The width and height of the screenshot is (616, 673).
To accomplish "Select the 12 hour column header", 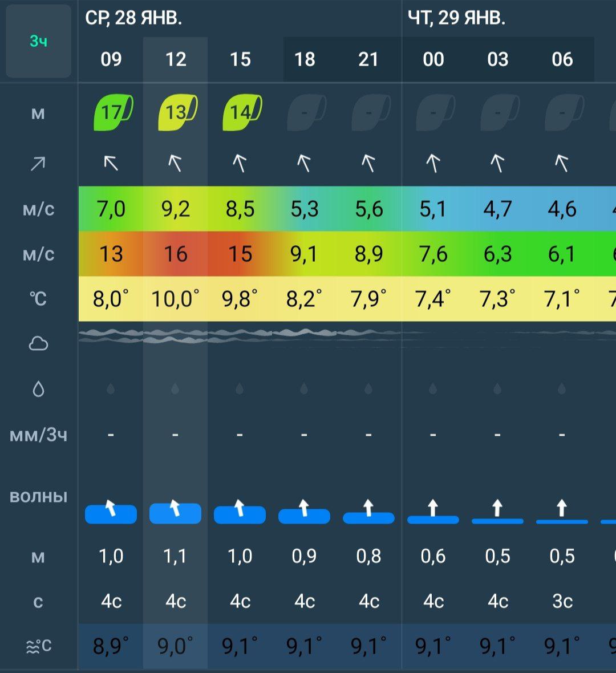I will [176, 59].
